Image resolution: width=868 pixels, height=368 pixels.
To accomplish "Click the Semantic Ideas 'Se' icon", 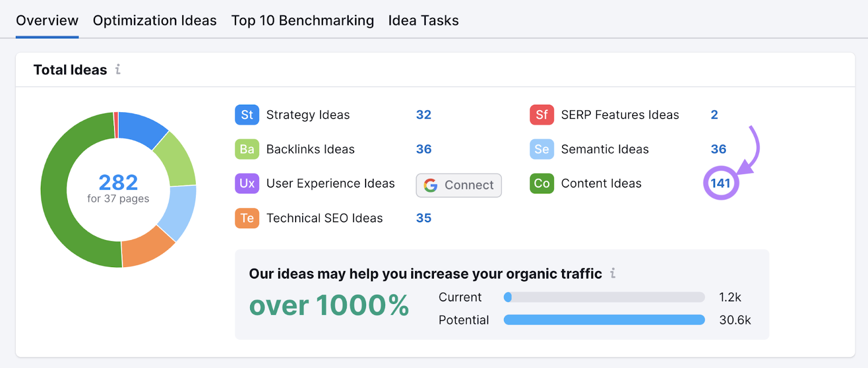I will click(x=541, y=149).
